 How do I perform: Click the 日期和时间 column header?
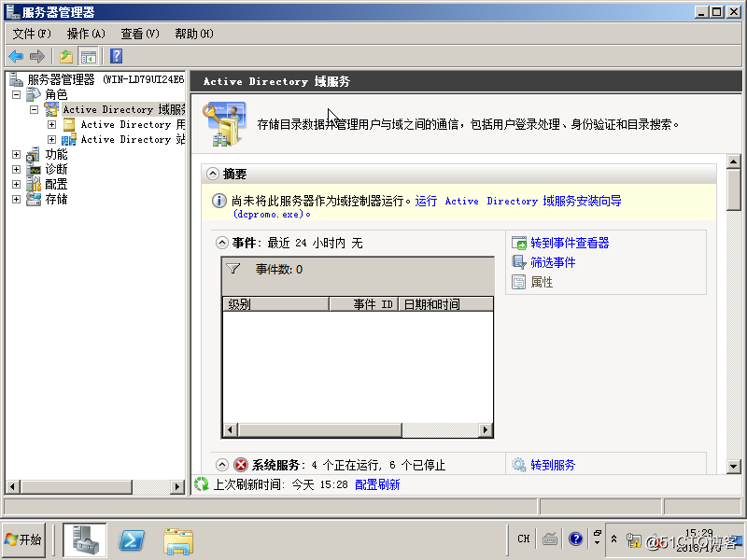click(x=446, y=304)
